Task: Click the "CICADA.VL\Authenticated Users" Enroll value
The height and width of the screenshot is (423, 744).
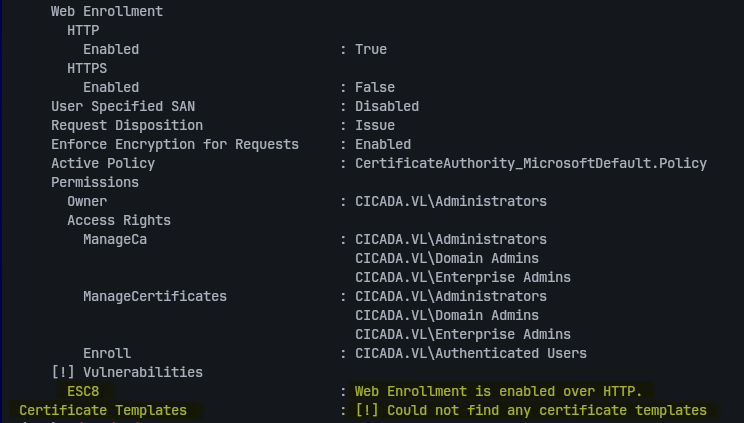Action: (x=471, y=353)
